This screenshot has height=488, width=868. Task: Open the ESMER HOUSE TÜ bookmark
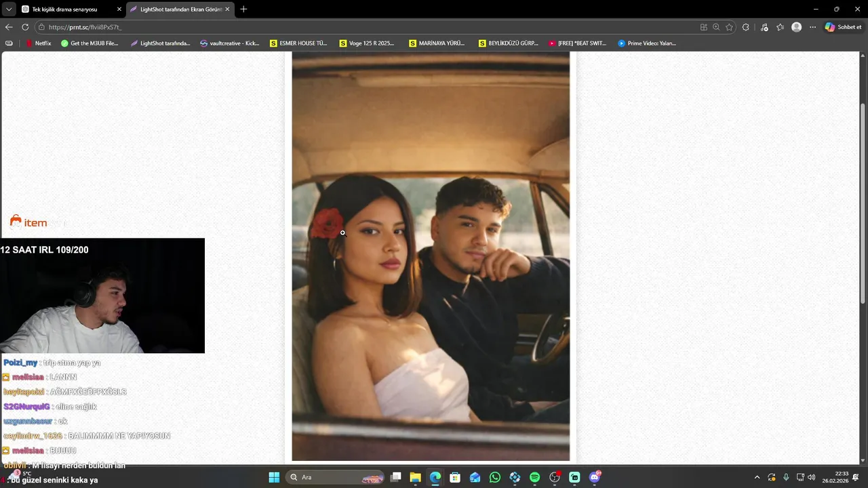298,43
